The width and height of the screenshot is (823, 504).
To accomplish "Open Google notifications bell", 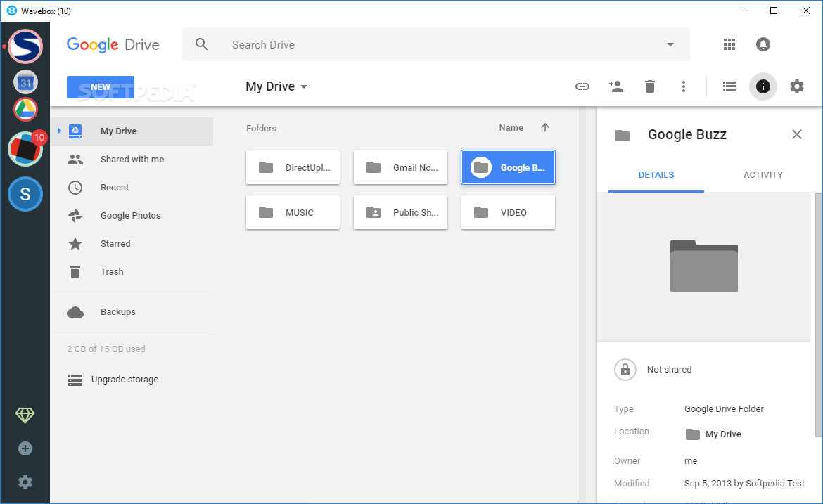I will [763, 44].
